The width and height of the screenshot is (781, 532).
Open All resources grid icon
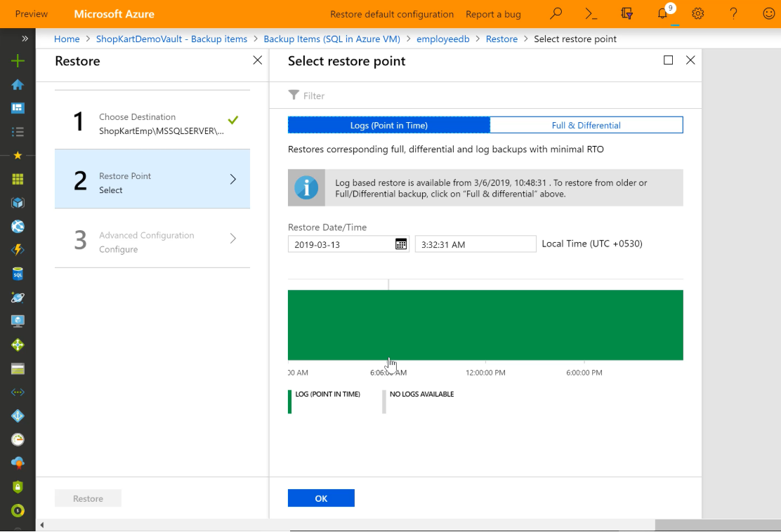click(x=18, y=179)
